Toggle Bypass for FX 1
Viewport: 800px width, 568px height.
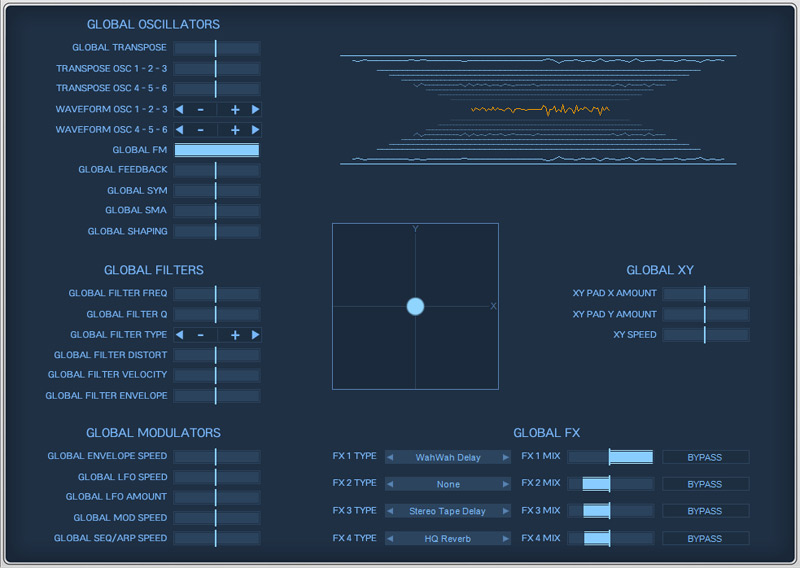tap(705, 457)
